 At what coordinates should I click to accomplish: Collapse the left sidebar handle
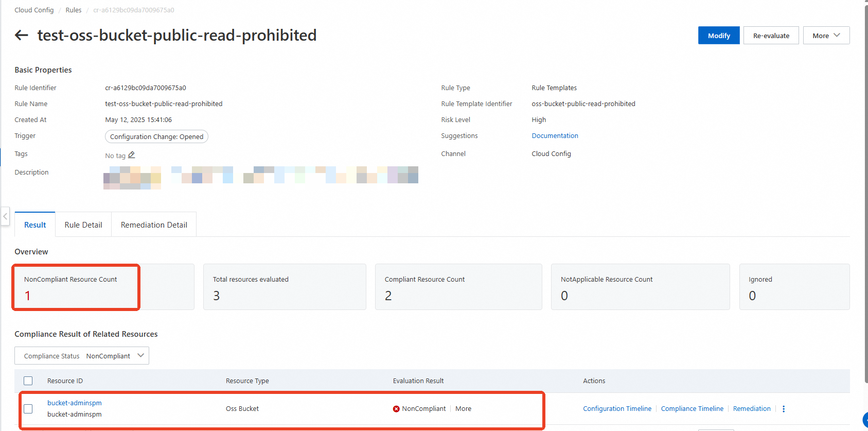[5, 216]
